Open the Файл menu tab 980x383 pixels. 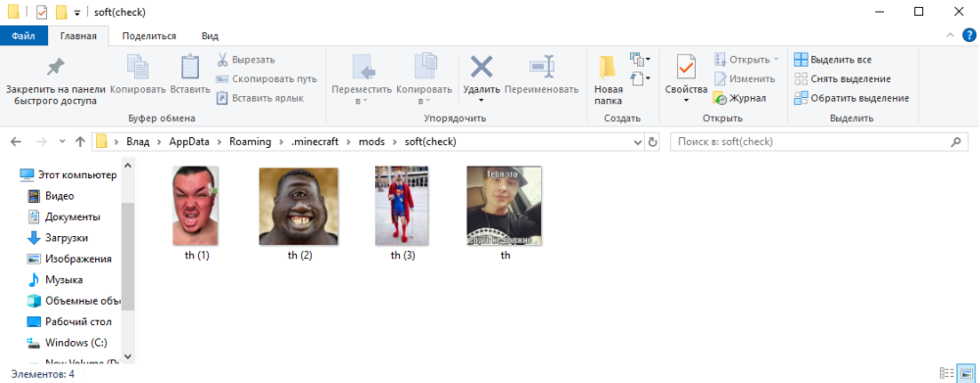(x=24, y=35)
